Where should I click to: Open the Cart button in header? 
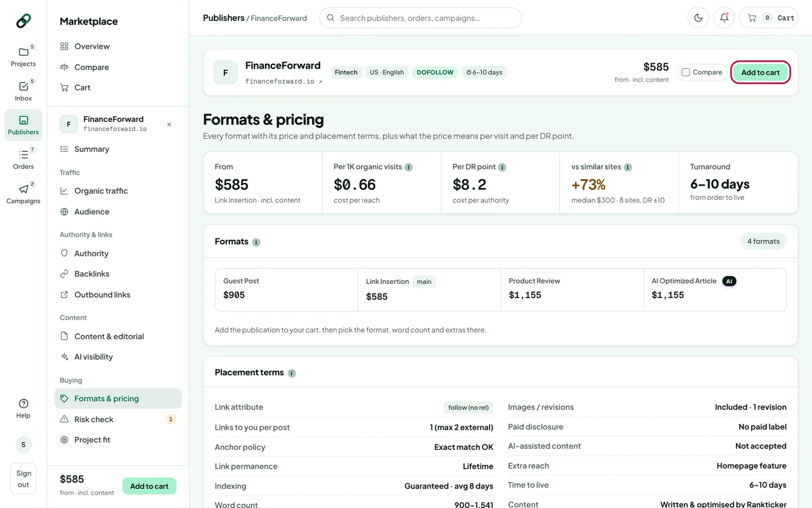tap(769, 18)
